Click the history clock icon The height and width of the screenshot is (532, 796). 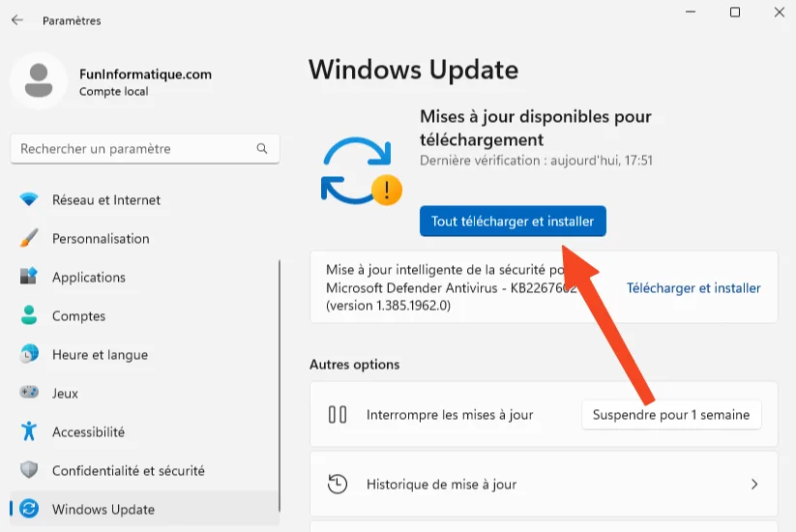pyautogui.click(x=338, y=484)
